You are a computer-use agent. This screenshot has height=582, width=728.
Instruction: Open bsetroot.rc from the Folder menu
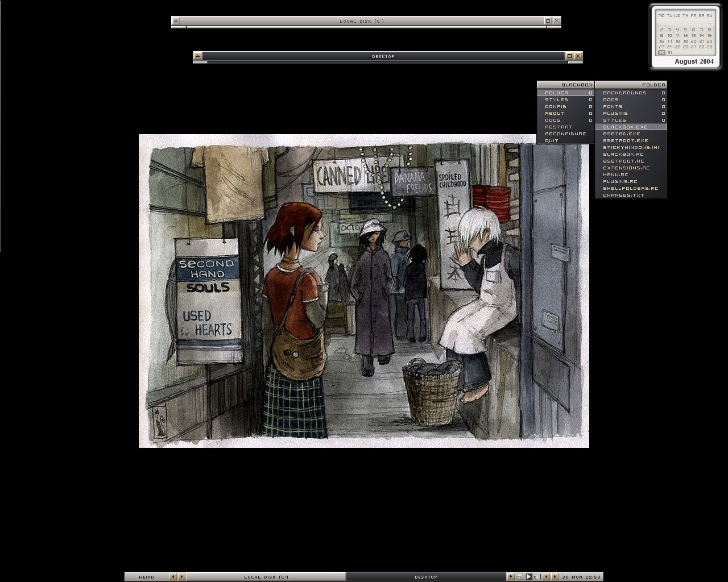point(631,161)
